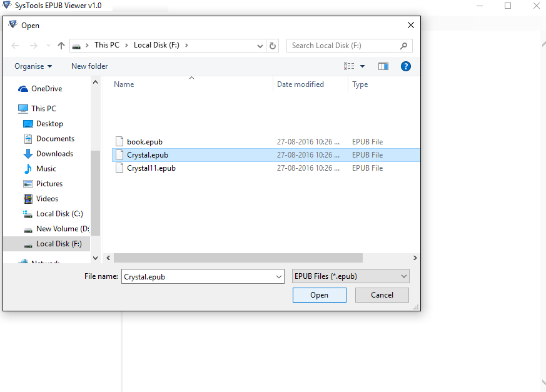546x392 pixels.
Task: Open the Organise menu
Action: tap(33, 66)
